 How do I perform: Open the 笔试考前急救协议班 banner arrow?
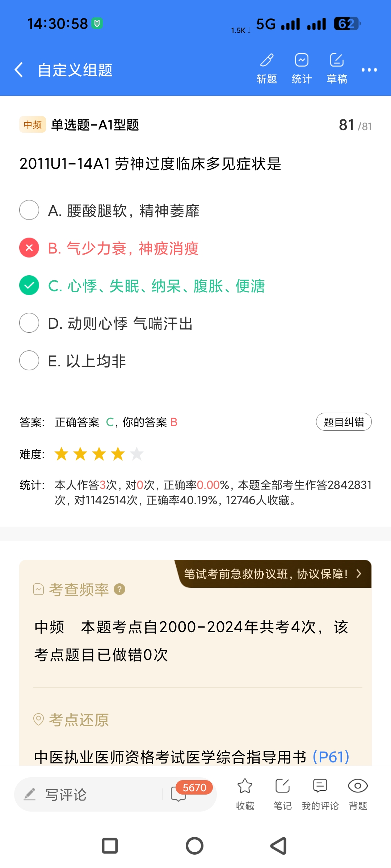pos(358,574)
